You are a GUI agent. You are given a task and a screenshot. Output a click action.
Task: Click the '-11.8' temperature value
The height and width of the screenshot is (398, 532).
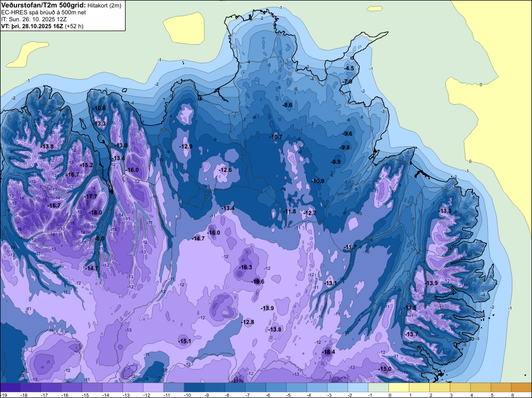pyautogui.click(x=289, y=211)
